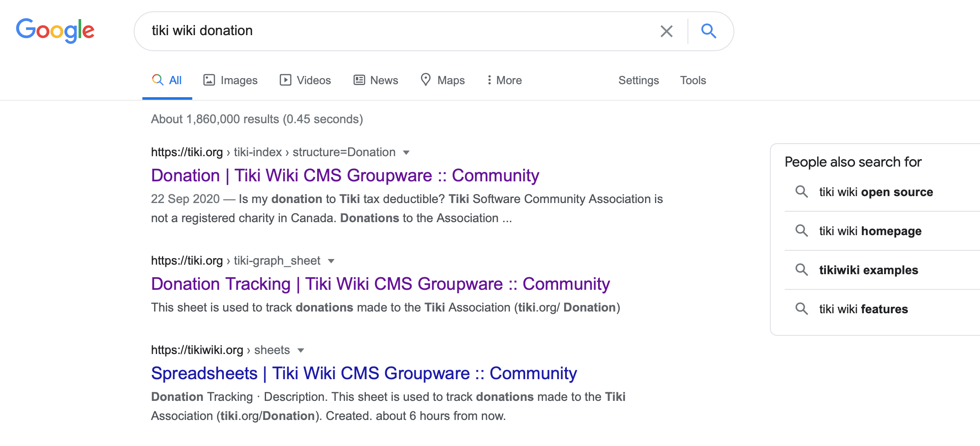Expand the More menu
Screen dimensions: 980x446
[x=504, y=80]
